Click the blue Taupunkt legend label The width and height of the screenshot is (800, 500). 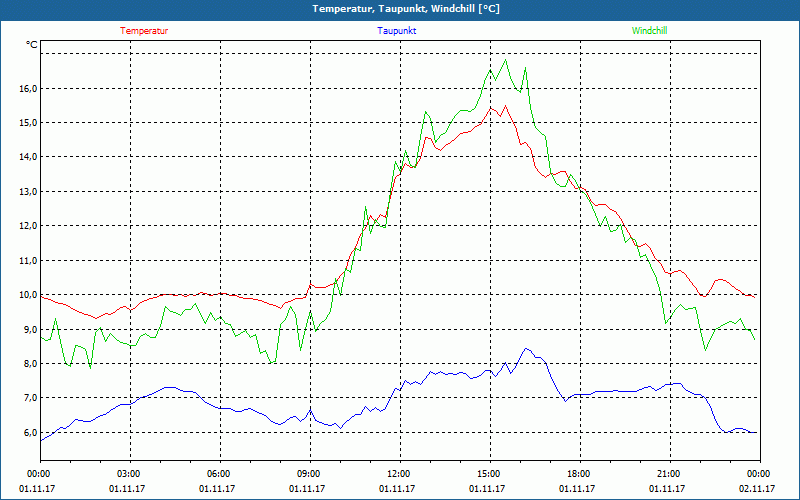396,31
